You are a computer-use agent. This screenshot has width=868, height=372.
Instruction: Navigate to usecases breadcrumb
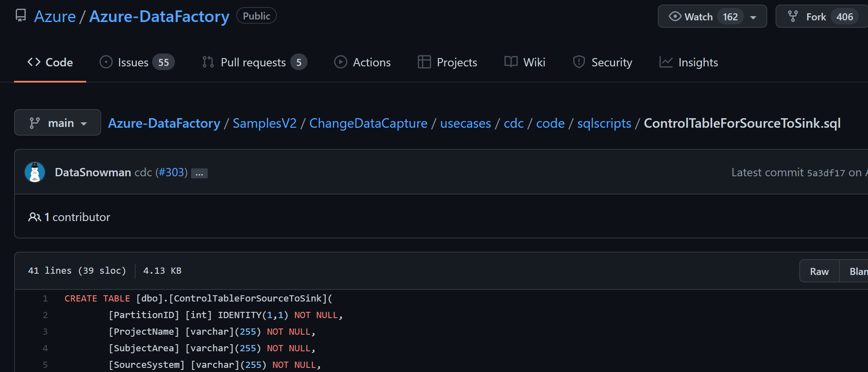(x=466, y=123)
